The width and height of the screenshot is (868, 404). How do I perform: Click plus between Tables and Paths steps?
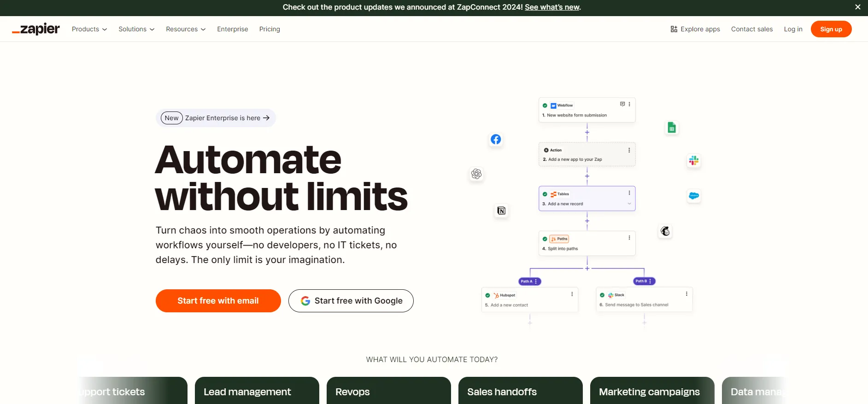click(587, 221)
